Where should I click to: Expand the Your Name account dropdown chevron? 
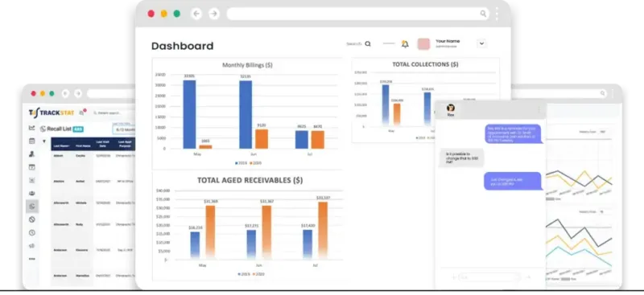481,43
